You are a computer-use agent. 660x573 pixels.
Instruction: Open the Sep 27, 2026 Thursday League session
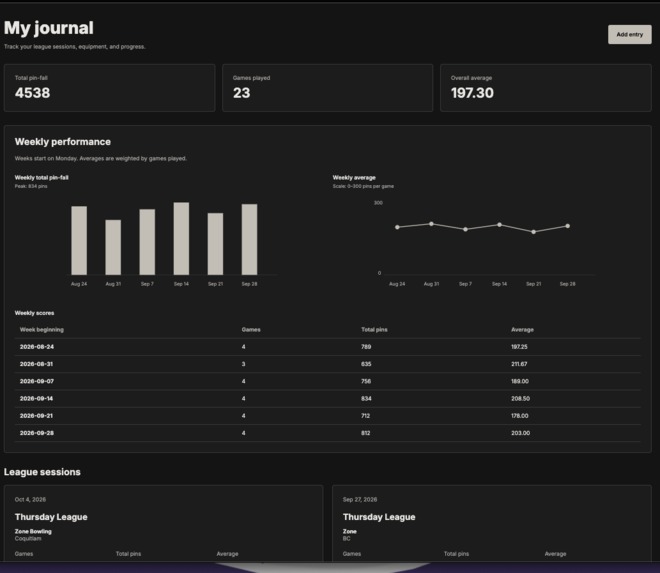pos(492,523)
